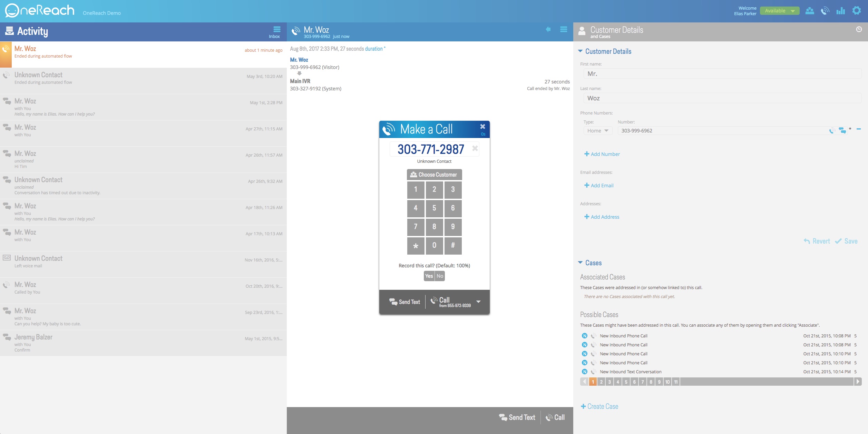Screen dimensions: 868x434
Task: Click the SMS/message icon next to Mr. Woz
Action: [x=841, y=130]
